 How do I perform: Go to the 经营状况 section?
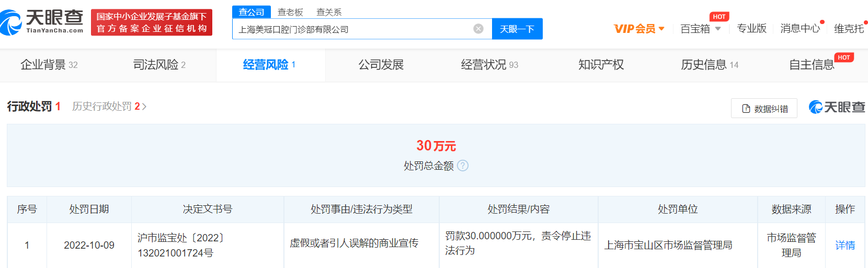coord(489,65)
